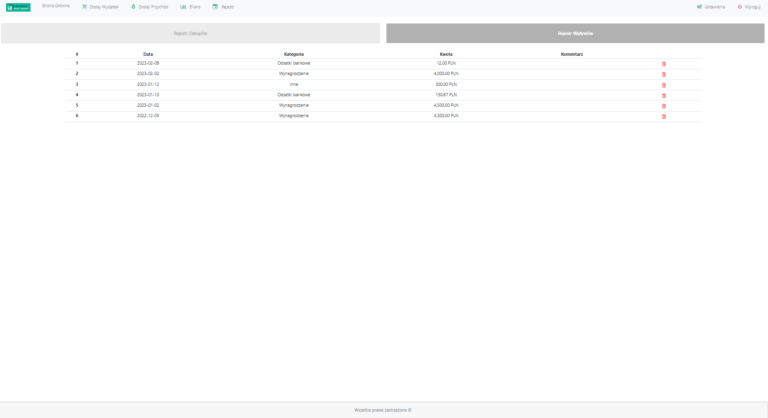Open Ustawienia via its gear icon
The height and width of the screenshot is (418, 768).
coord(699,7)
